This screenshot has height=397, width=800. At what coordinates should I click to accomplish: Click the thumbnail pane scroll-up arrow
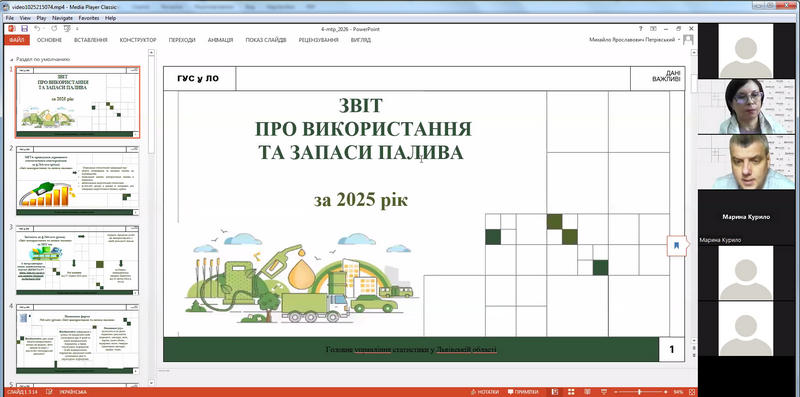pyautogui.click(x=151, y=52)
